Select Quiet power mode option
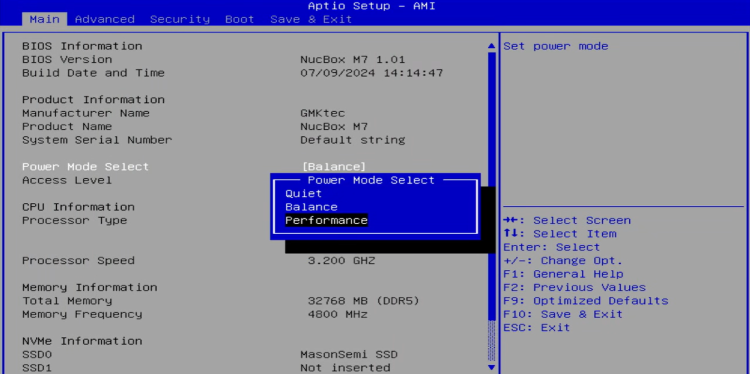The width and height of the screenshot is (750, 374). point(303,194)
